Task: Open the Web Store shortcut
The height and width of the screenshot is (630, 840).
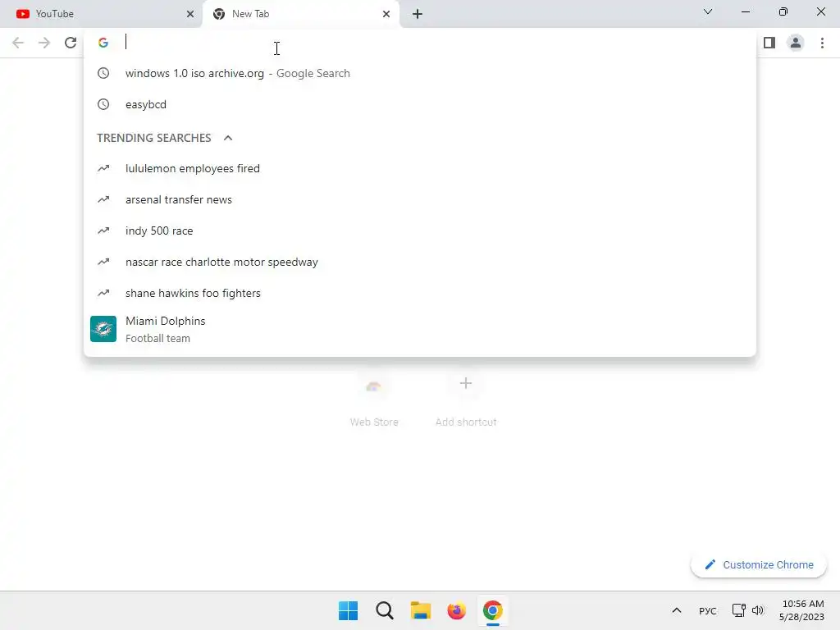Action: (x=374, y=399)
